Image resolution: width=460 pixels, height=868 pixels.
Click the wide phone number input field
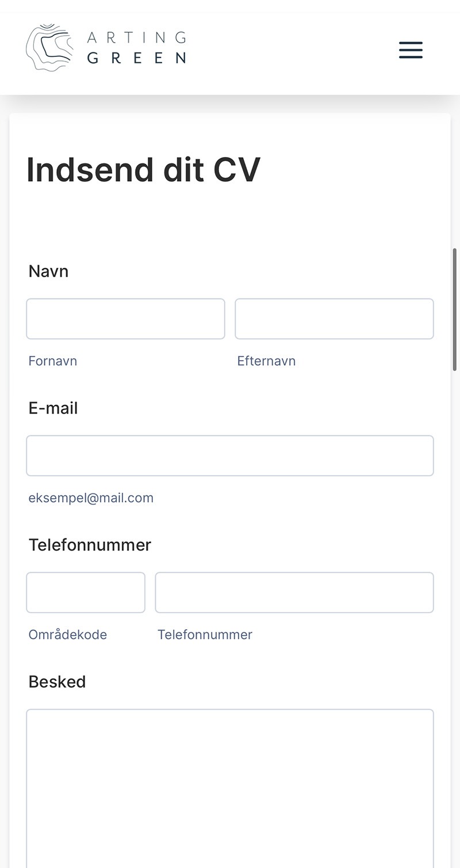pos(294,592)
